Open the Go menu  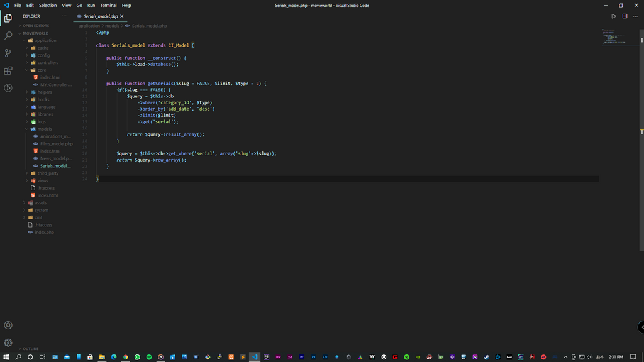79,5
